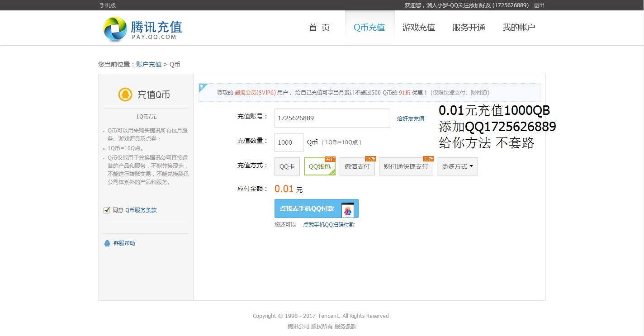The width and height of the screenshot is (644, 336).
Task: Click the Q币 penguin coin icon
Action: click(125, 95)
